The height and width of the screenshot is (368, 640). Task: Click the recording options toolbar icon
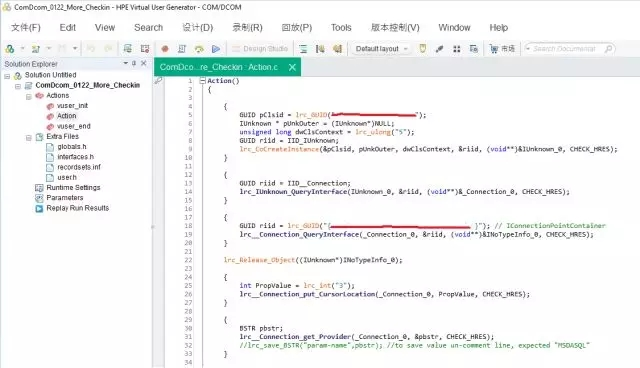144,49
